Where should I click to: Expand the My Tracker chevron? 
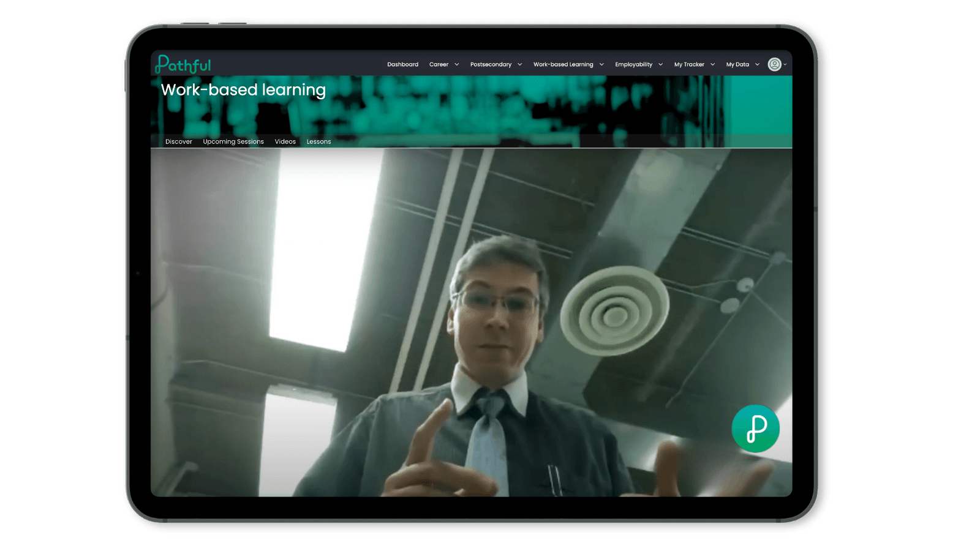(712, 64)
